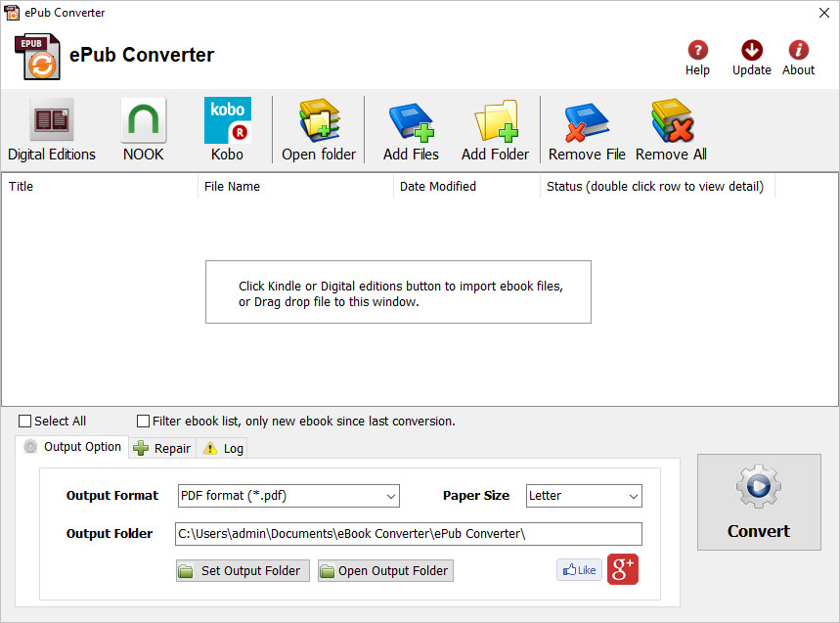
Task: Click the Facebook Like button
Action: [579, 570]
